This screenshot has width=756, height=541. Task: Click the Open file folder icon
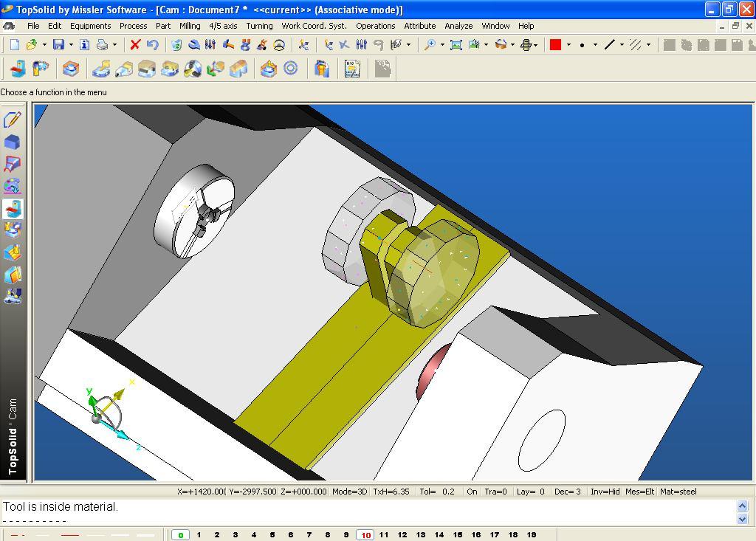(x=32, y=45)
